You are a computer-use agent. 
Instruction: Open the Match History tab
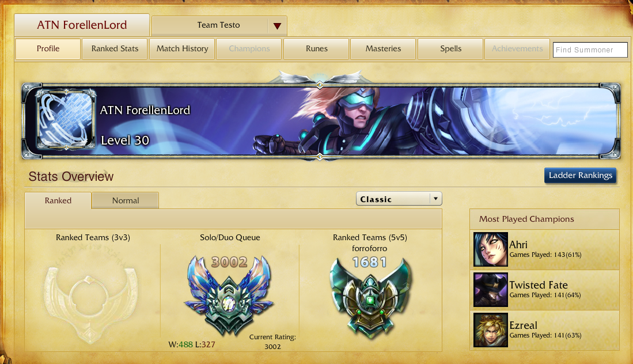[182, 49]
